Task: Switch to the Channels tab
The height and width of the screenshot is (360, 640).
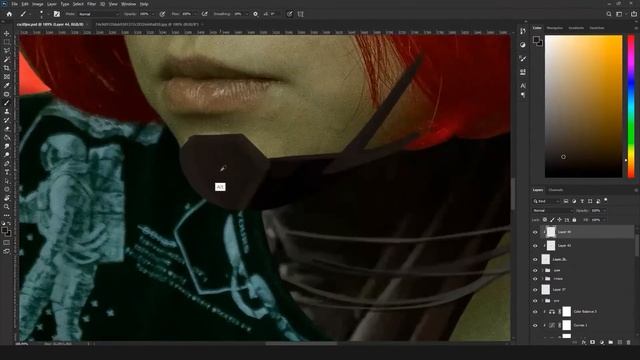Action: coord(556,190)
